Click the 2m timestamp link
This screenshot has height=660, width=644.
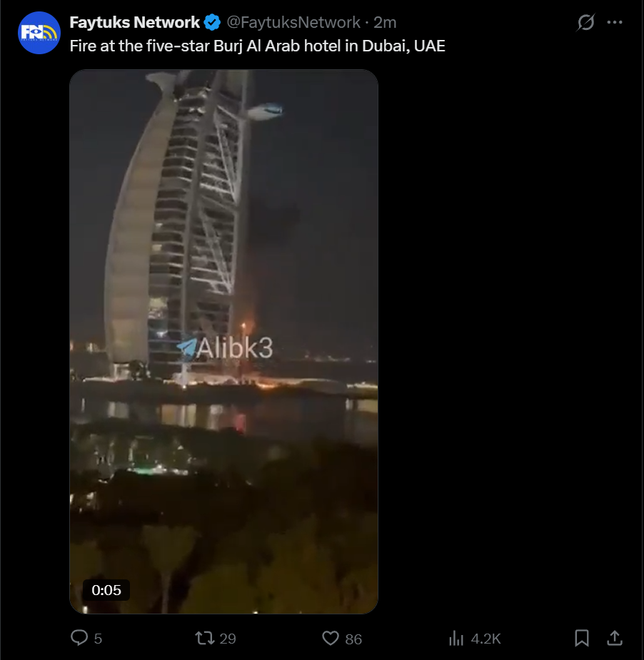[385, 22]
